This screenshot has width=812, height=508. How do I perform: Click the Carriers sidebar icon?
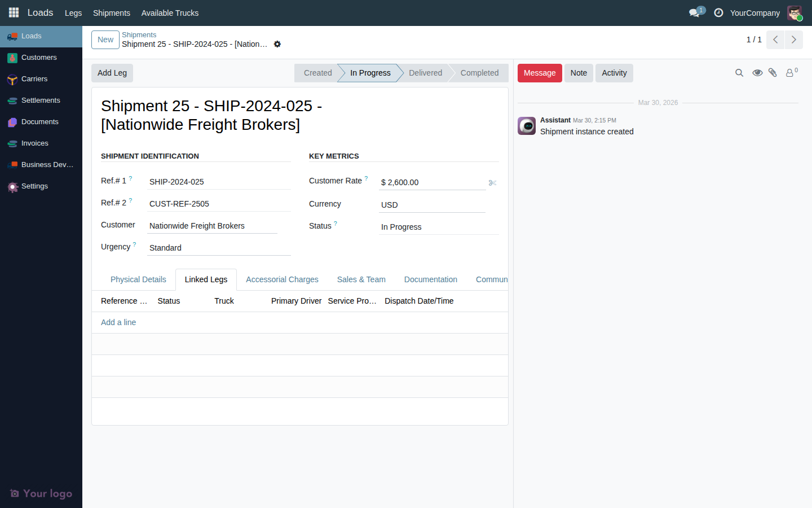tap(12, 79)
